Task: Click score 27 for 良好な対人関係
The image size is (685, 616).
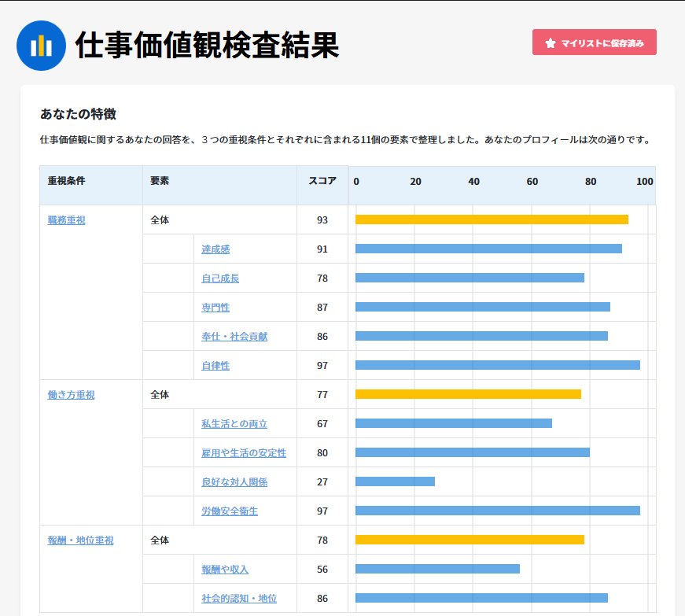Action: [x=322, y=482]
